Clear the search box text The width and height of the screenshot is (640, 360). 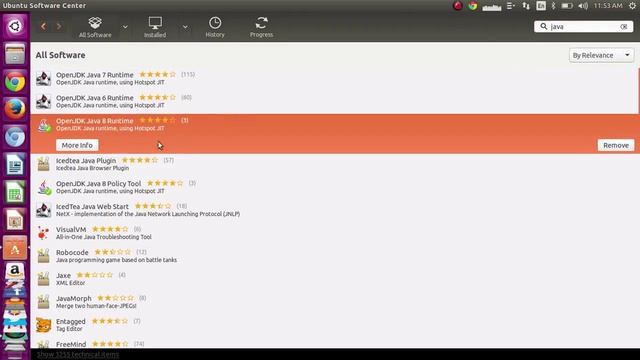624,27
